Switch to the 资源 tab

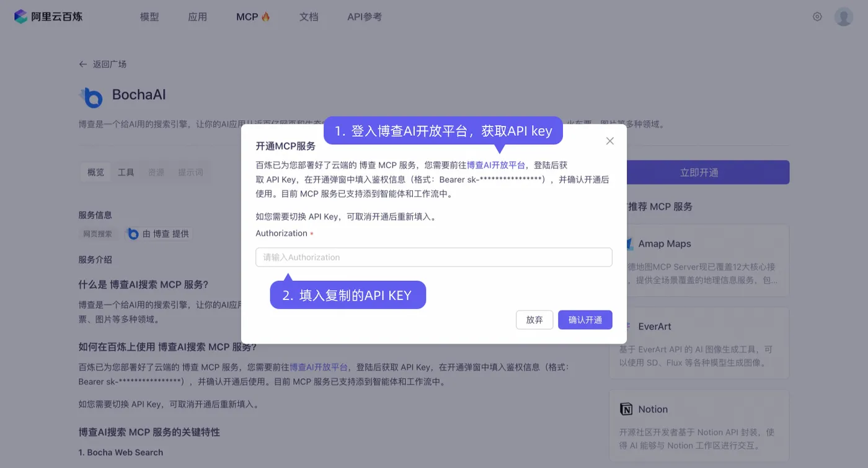pyautogui.click(x=156, y=172)
